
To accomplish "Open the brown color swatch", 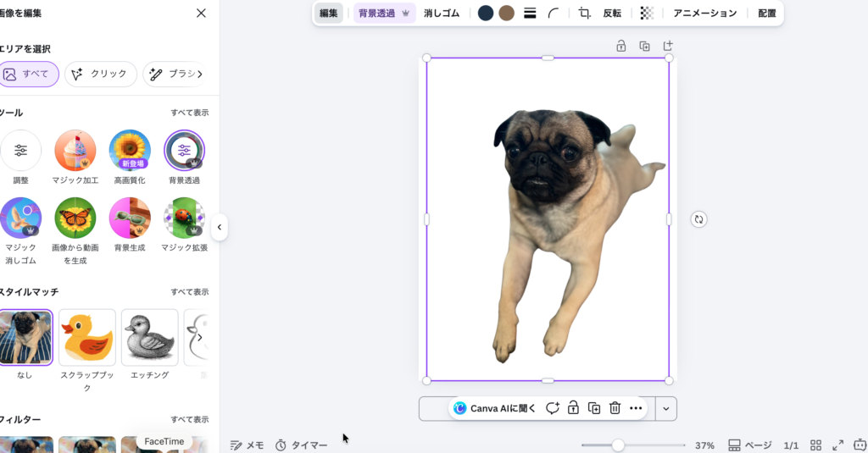I will point(507,14).
